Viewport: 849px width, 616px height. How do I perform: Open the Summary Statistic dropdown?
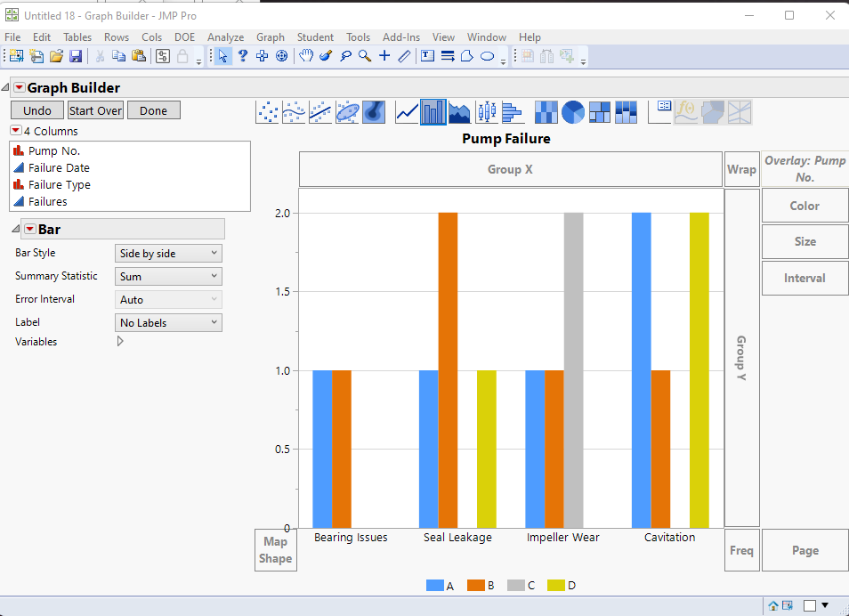(168, 276)
